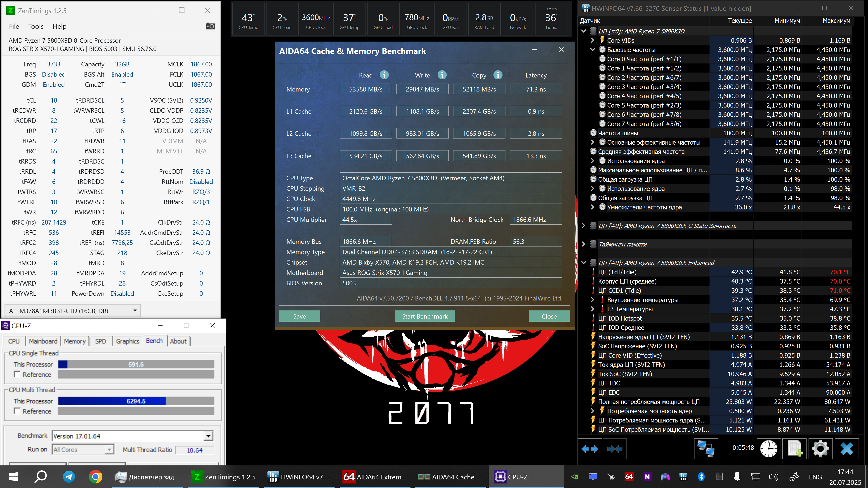Expand the Тайминги памяти section
This screenshot has width=868, height=488.
point(584,244)
